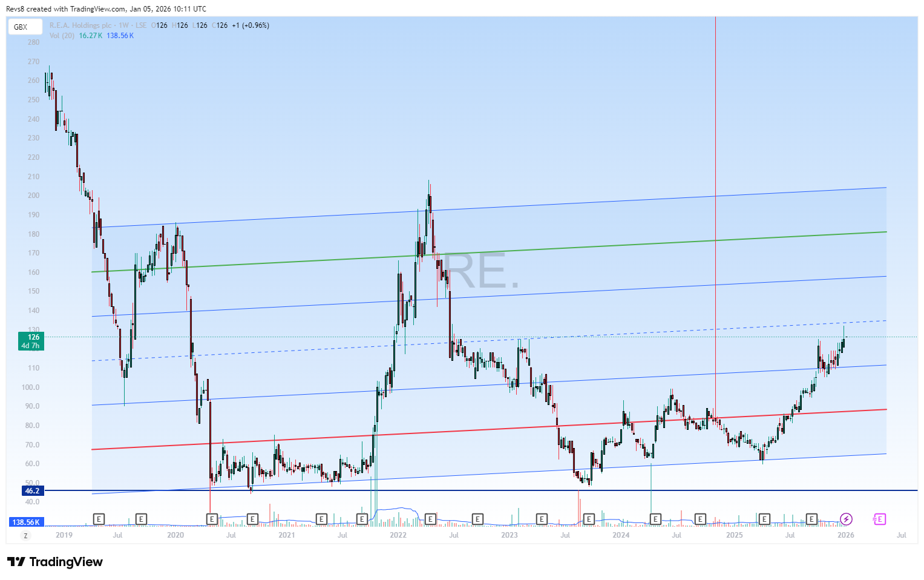Select earnings marker between 2020 and Jul 2020
Screen dimensions: 924x580
[x=212, y=519]
